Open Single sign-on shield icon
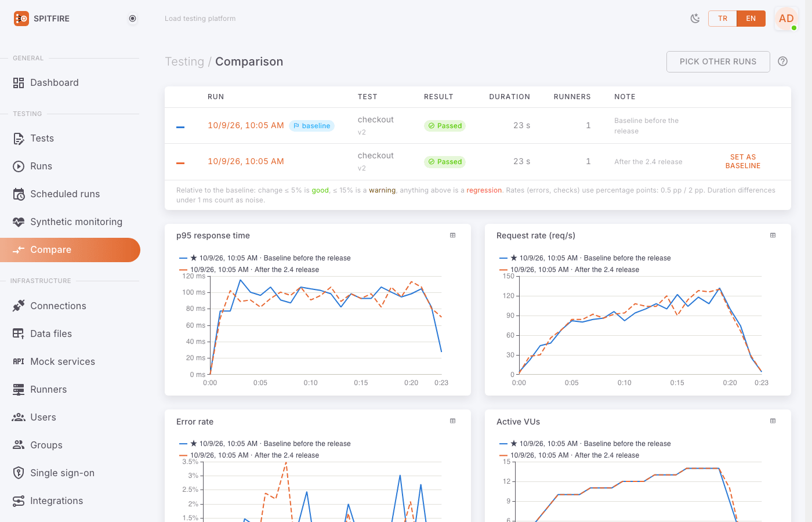The height and width of the screenshot is (522, 812). [x=19, y=473]
